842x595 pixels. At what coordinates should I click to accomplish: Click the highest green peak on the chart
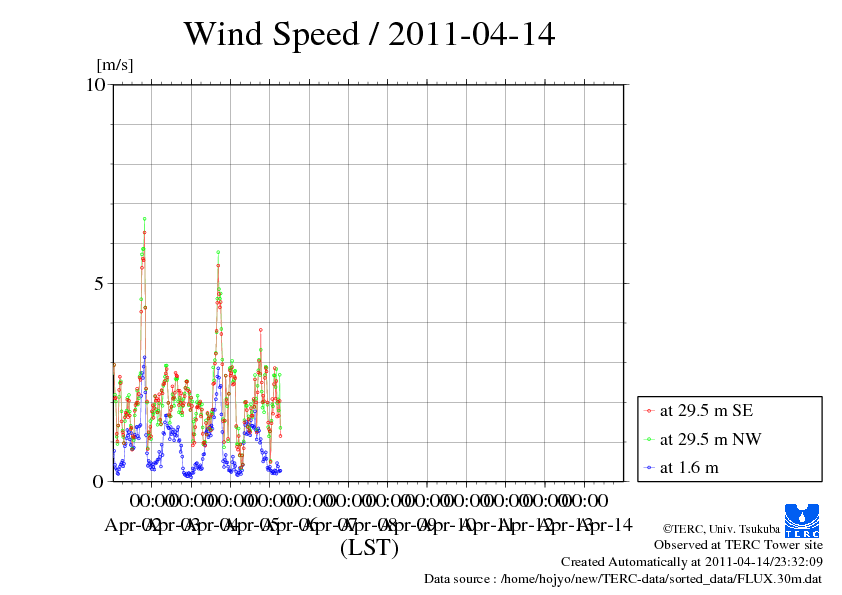pos(145,218)
